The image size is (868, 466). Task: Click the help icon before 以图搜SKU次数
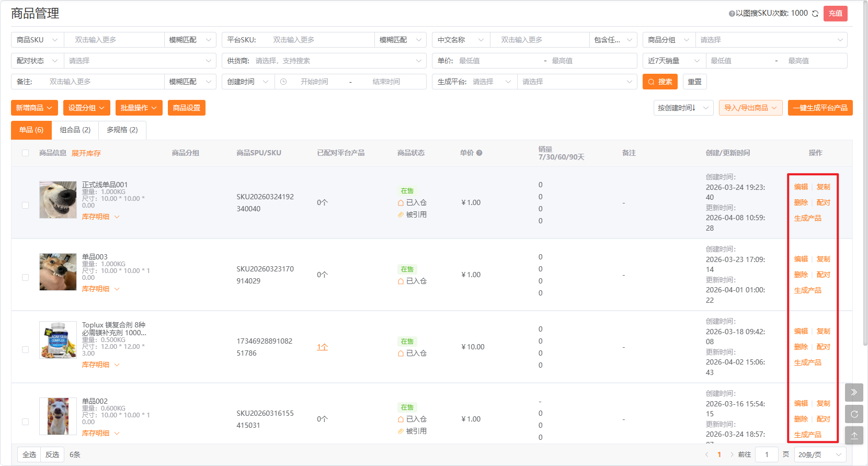coord(732,14)
